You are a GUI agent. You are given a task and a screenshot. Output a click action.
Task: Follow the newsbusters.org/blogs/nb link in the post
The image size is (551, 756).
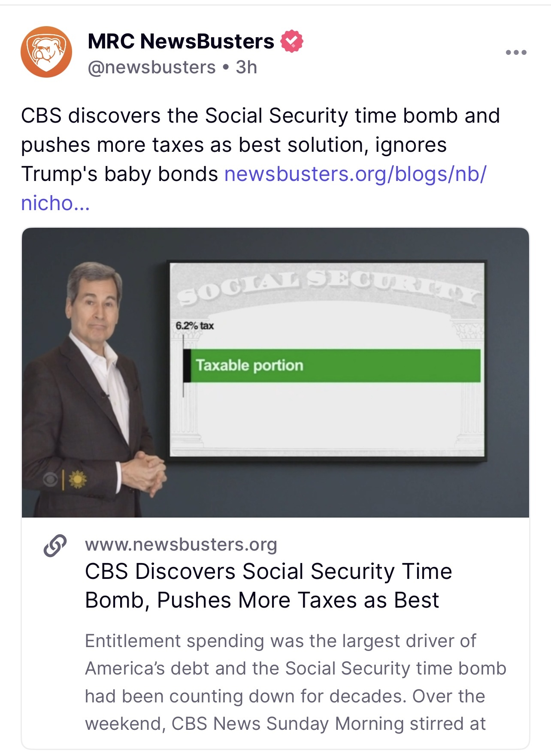tap(355, 174)
